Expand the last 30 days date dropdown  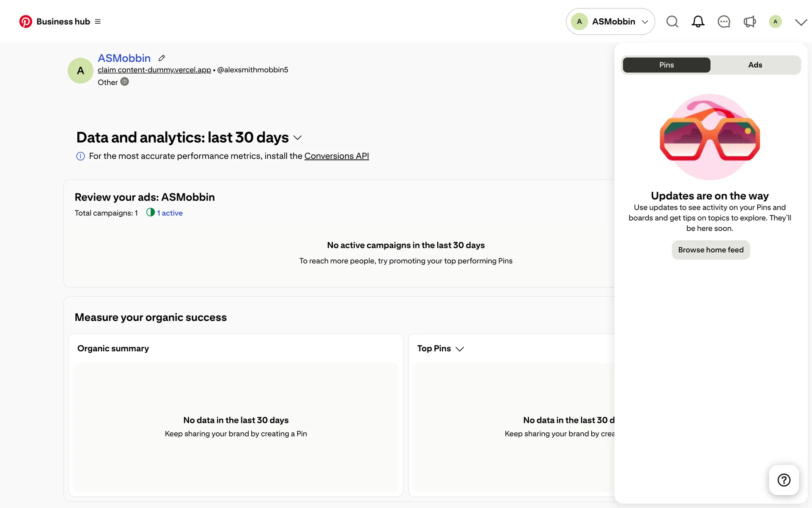[297, 138]
